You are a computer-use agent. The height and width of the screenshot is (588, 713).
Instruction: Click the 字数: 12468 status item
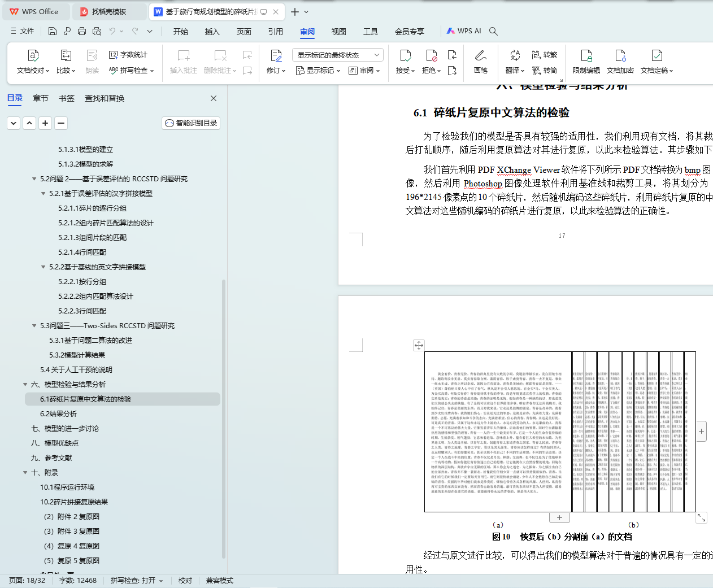[78, 581]
